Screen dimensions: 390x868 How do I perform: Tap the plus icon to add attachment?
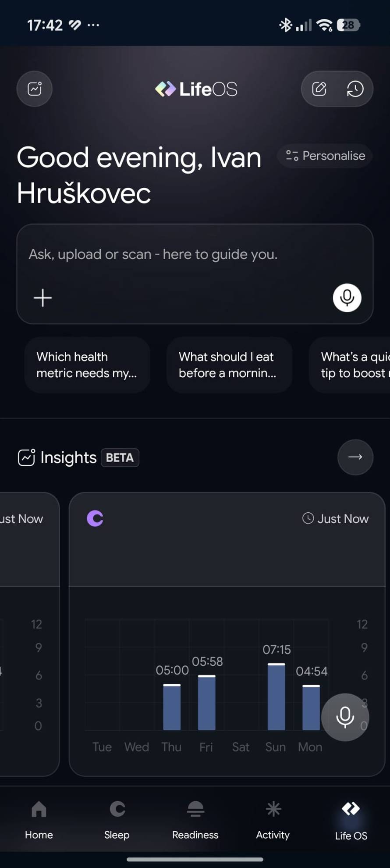[43, 298]
